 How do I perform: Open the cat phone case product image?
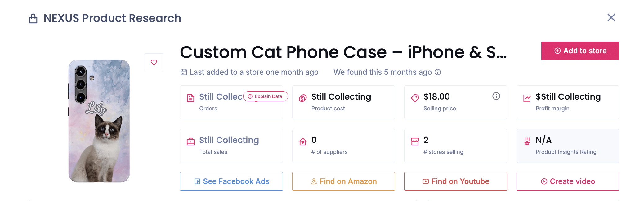click(x=99, y=121)
